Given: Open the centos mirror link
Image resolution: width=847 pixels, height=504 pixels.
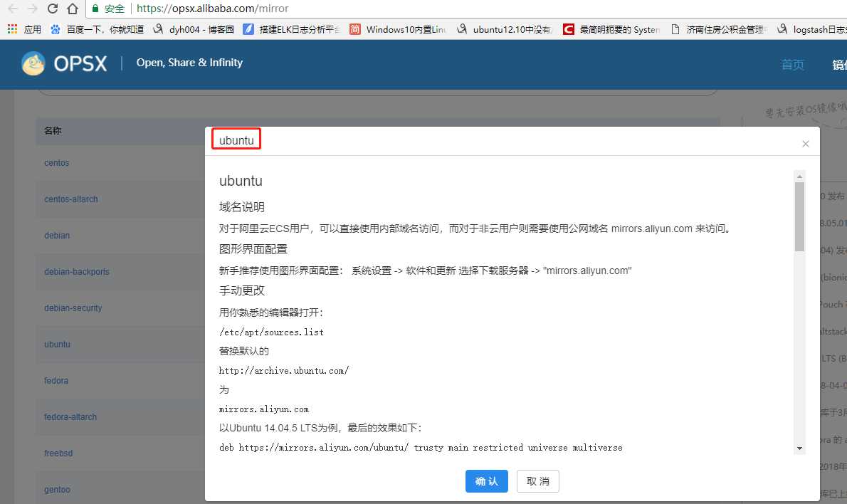Looking at the screenshot, I should (57, 162).
